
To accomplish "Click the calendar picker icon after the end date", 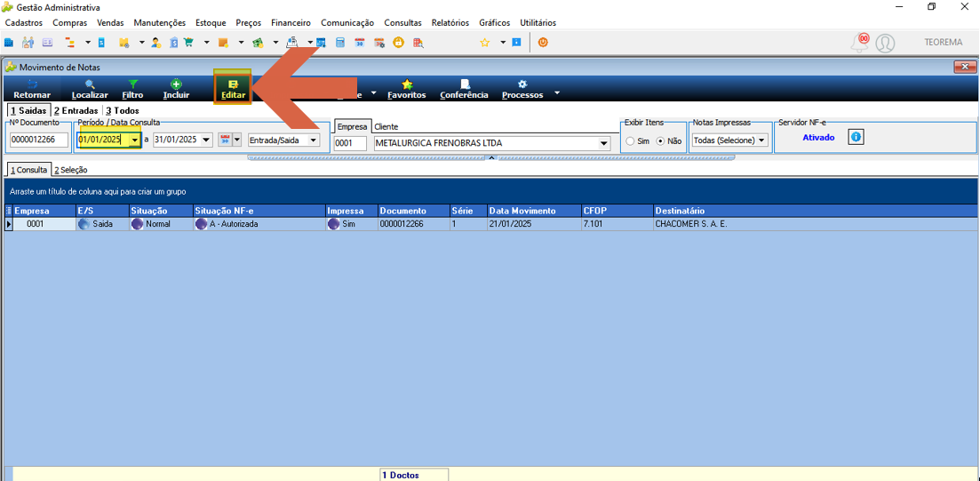I will coord(225,140).
